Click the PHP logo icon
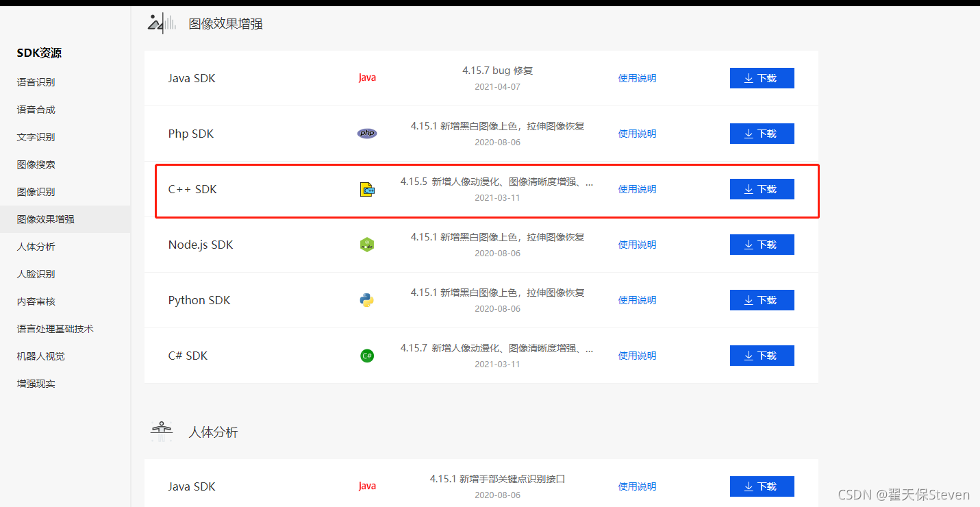980x507 pixels. (x=367, y=133)
